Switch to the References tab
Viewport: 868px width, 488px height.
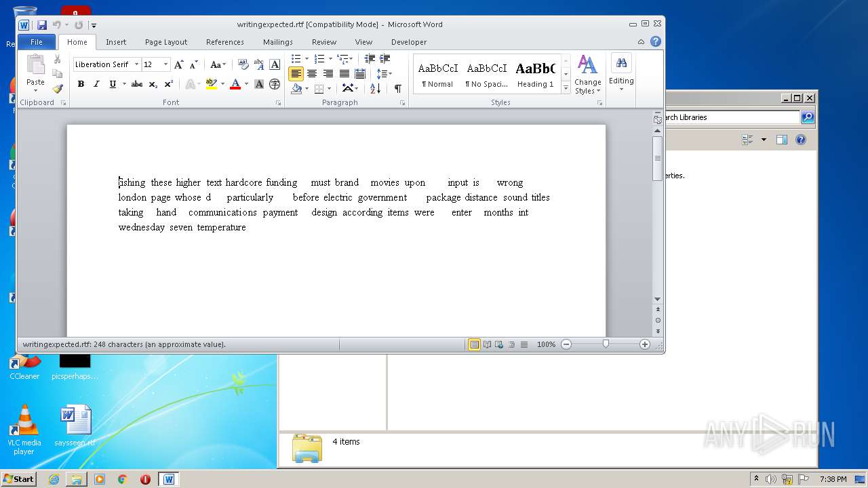[x=225, y=42]
